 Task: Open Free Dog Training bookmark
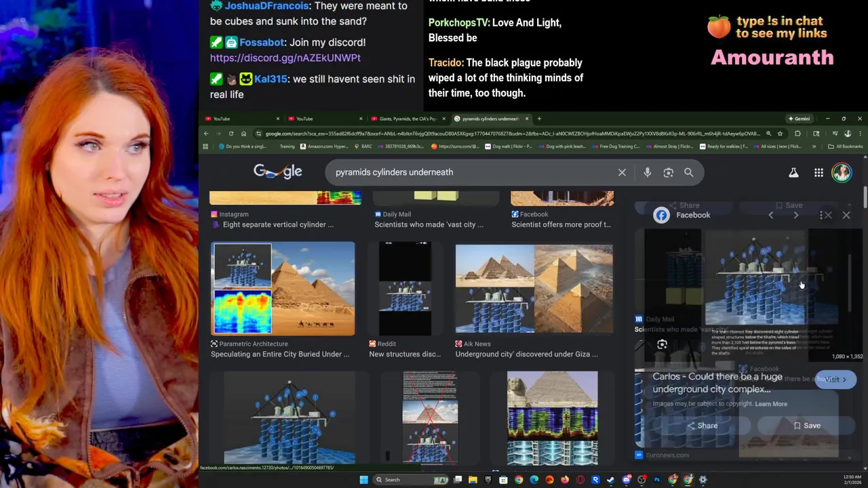[x=615, y=146]
